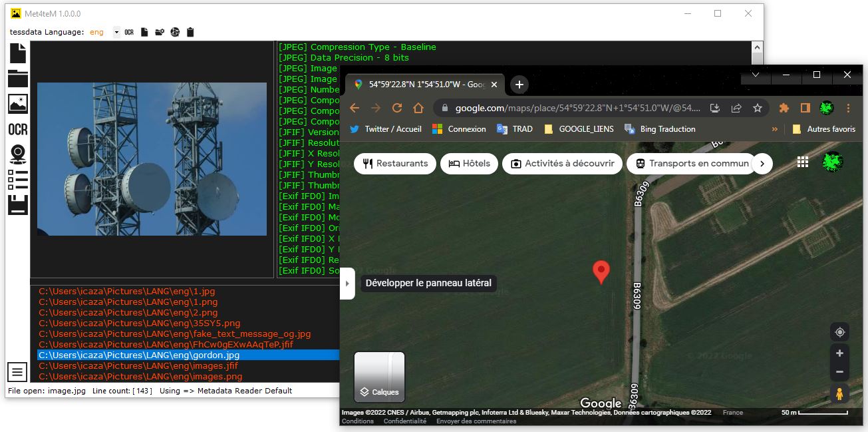Screen dimensions: 868x432
Task: Click the Chrome home button
Action: 418,108
